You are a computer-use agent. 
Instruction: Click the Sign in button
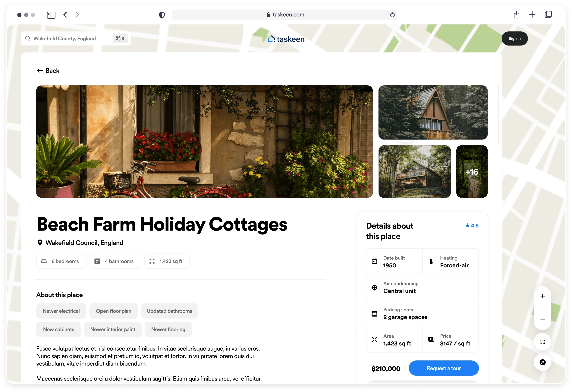click(x=514, y=38)
